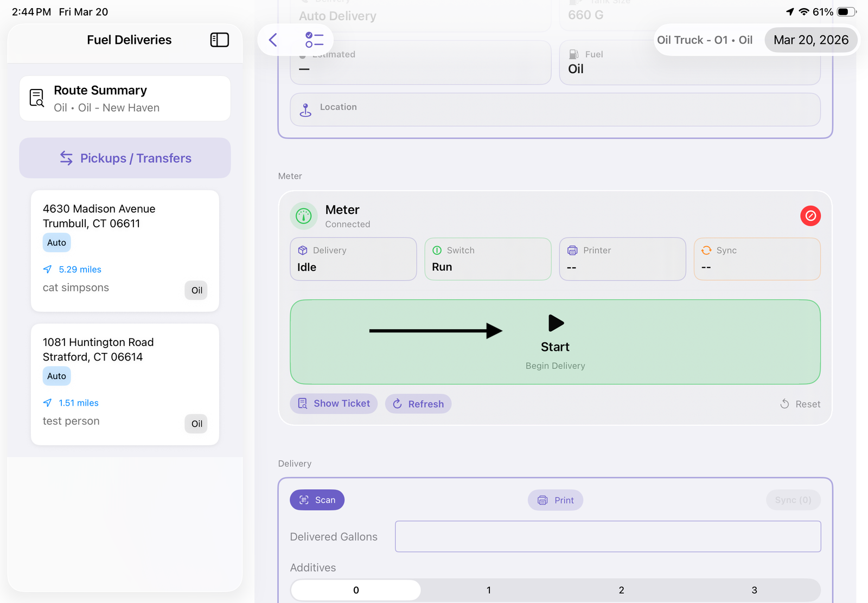Open Pickups / Transfers section
Viewport: 868px width, 603px height.
(x=125, y=158)
